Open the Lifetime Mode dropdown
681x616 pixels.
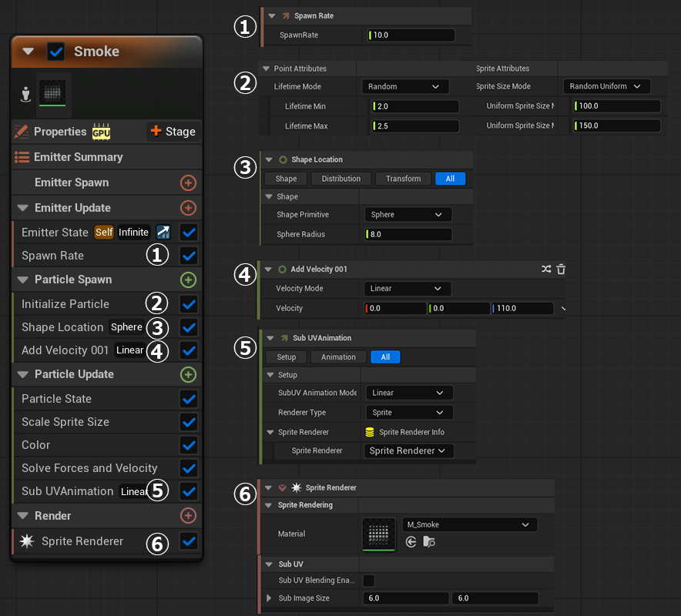[405, 87]
